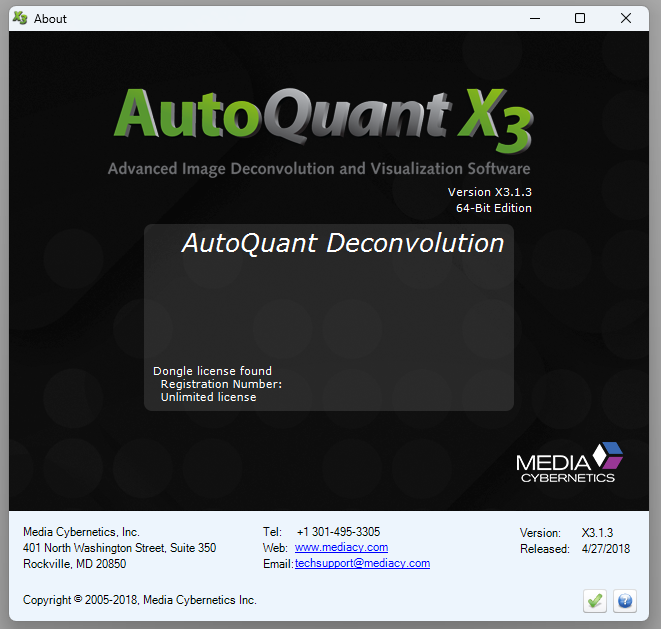The width and height of the screenshot is (661, 629).
Task: Click the Media Cybernetics logo
Action: click(x=570, y=462)
